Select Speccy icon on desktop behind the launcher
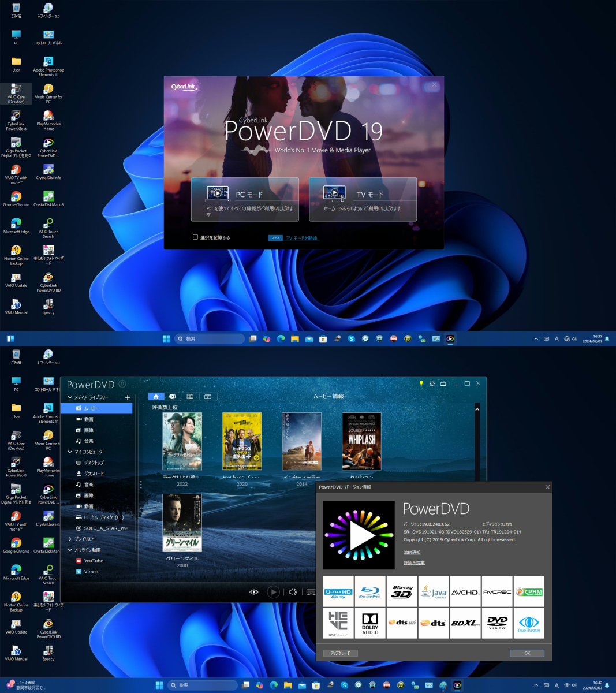The height and width of the screenshot is (693, 616). click(x=48, y=307)
